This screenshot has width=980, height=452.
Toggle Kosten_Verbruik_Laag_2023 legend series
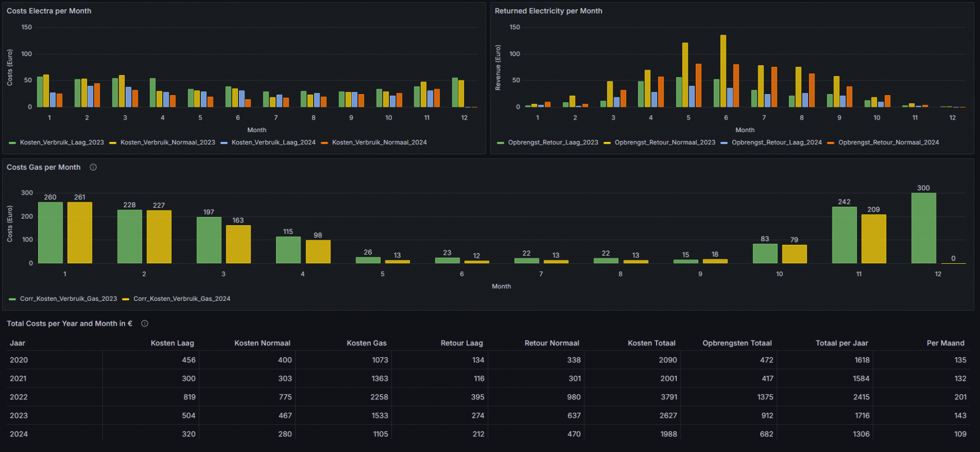pyautogui.click(x=62, y=143)
